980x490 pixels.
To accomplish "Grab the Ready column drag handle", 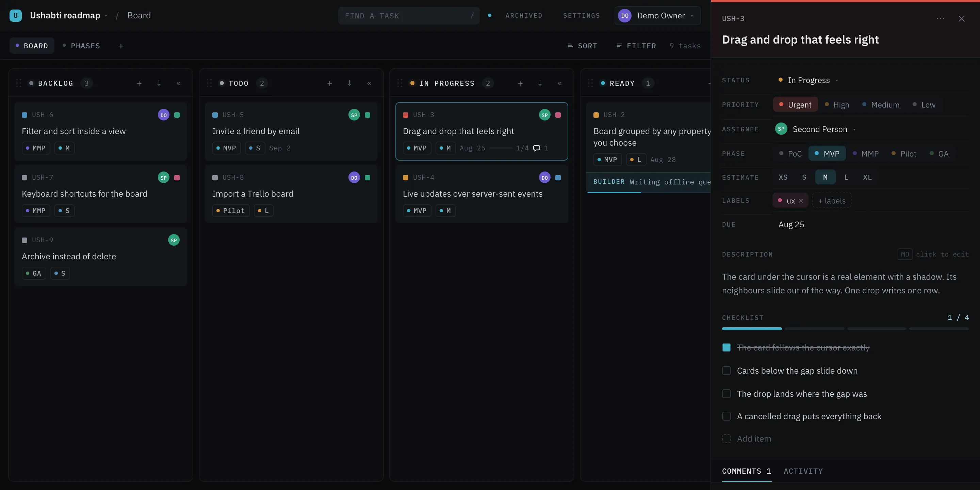I will (x=590, y=83).
